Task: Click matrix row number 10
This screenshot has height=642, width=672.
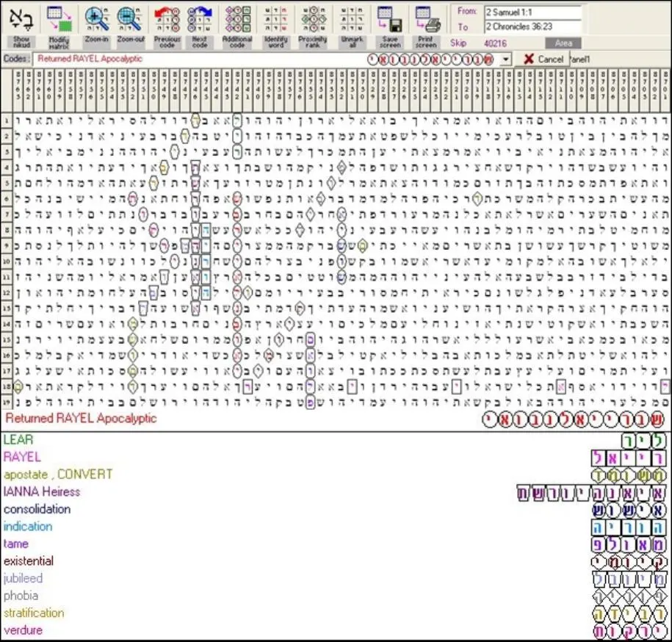Action: tap(7, 262)
